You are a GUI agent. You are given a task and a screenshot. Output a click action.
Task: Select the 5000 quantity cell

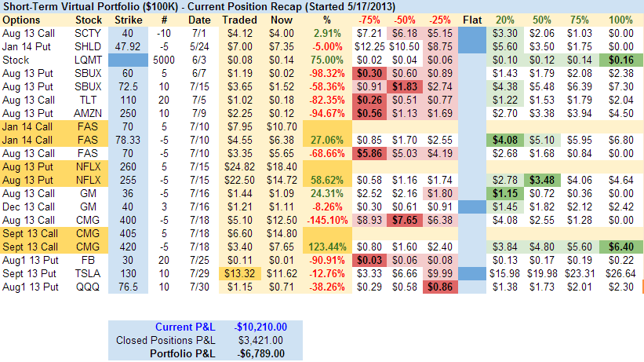coord(164,59)
